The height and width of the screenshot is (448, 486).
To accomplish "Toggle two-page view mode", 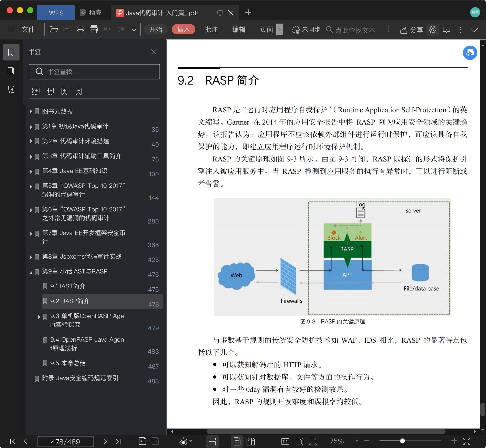I will pyautogui.click(x=250, y=441).
